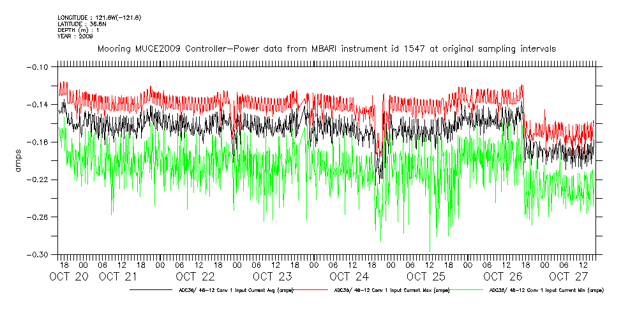The width and height of the screenshot is (644, 322).
Task: Select the OCT 20 date label
Action: pos(70,277)
